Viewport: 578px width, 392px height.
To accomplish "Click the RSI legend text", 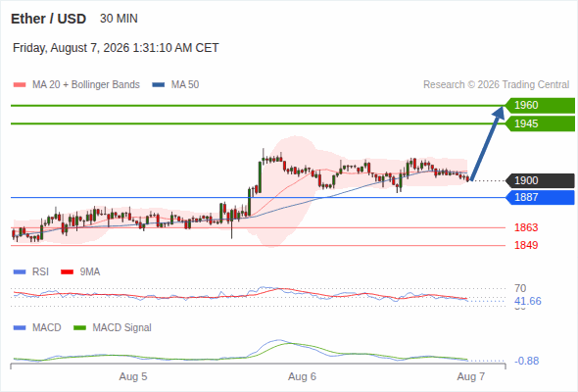I will [x=40, y=272].
